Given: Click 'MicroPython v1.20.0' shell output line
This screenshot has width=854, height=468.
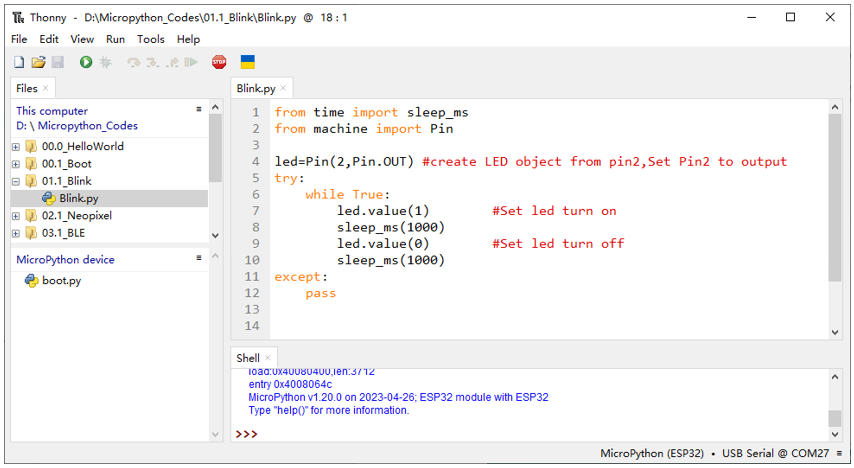Looking at the screenshot, I should [398, 397].
